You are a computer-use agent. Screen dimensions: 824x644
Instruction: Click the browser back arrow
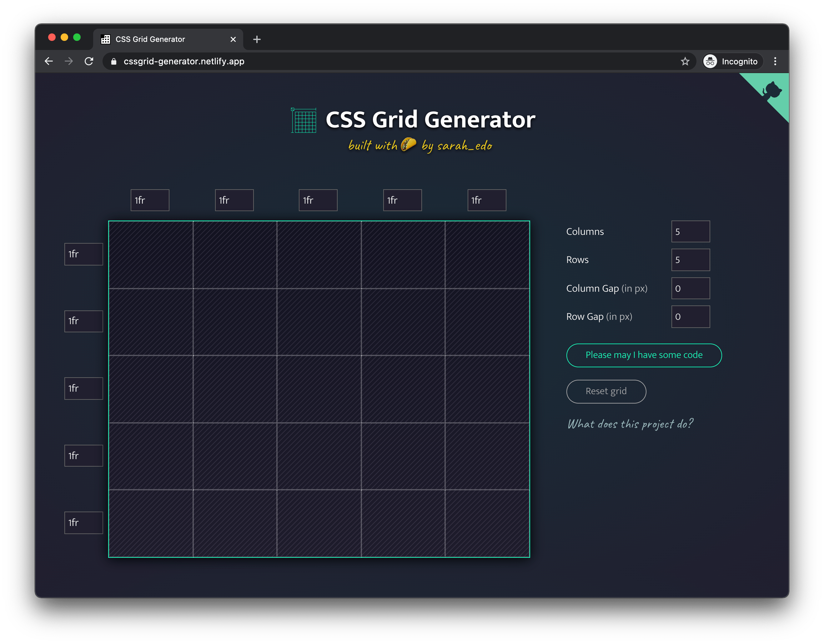point(49,61)
